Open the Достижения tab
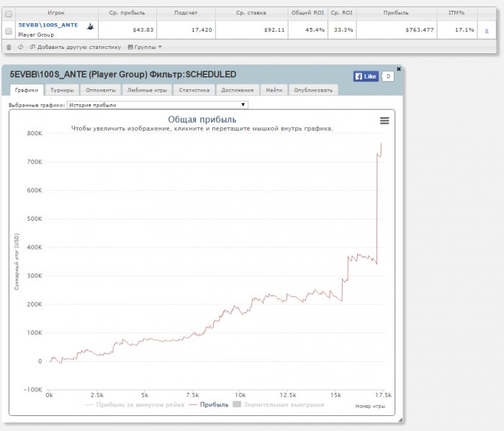This screenshot has height=431, width=504. 237,90
